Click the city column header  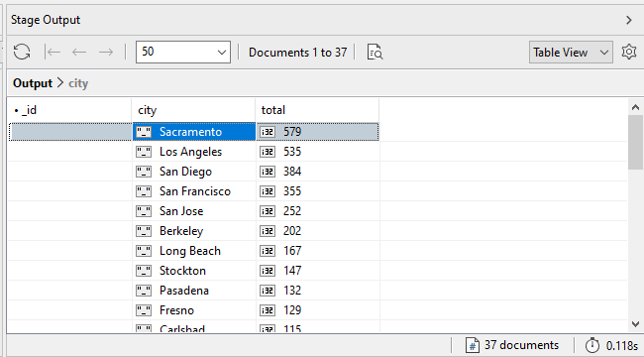pos(194,110)
